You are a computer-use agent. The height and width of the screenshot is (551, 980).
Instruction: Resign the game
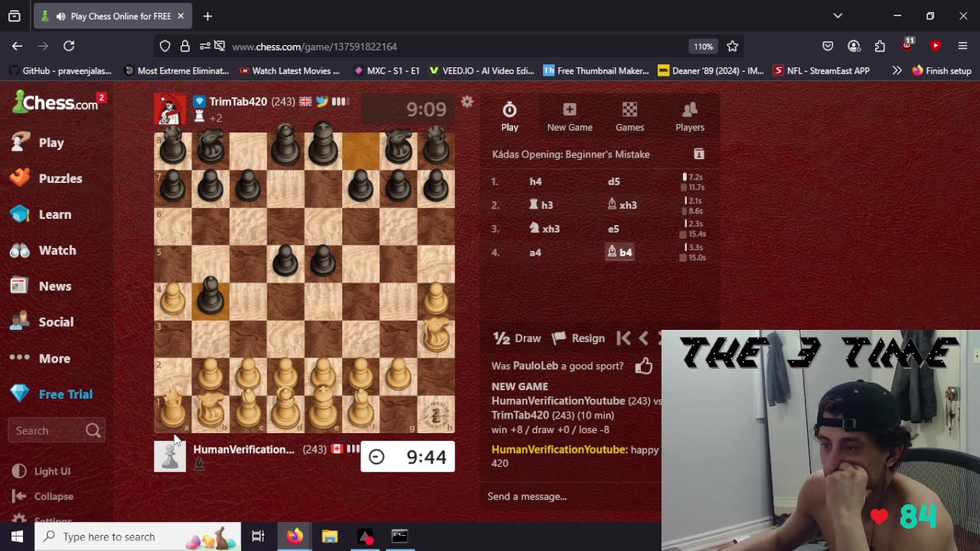pyautogui.click(x=579, y=338)
